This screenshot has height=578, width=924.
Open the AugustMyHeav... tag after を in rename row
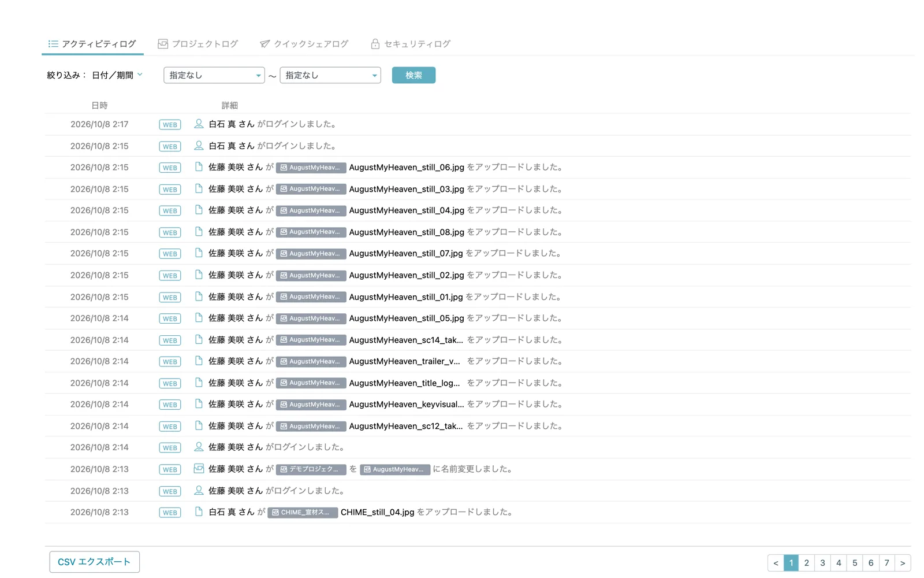[395, 469]
